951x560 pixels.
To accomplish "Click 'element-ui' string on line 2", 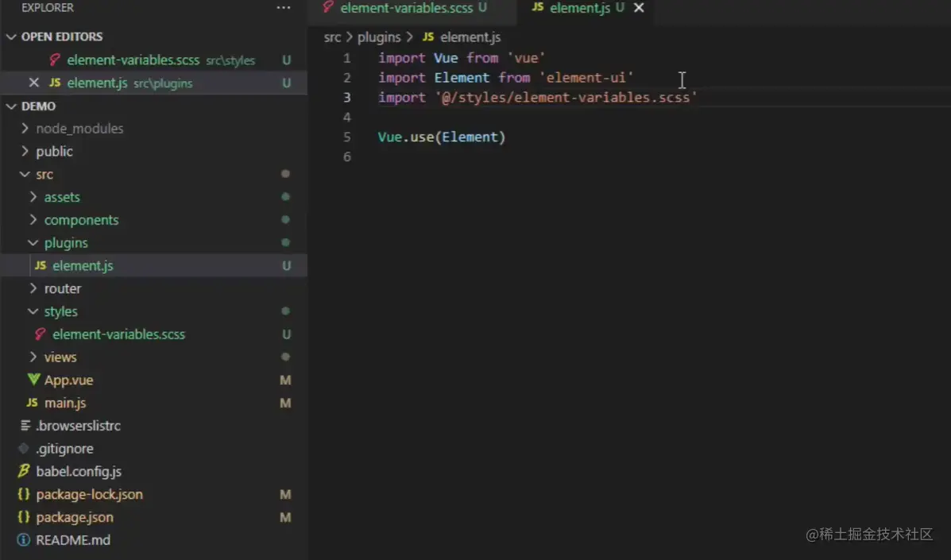I will click(x=586, y=78).
